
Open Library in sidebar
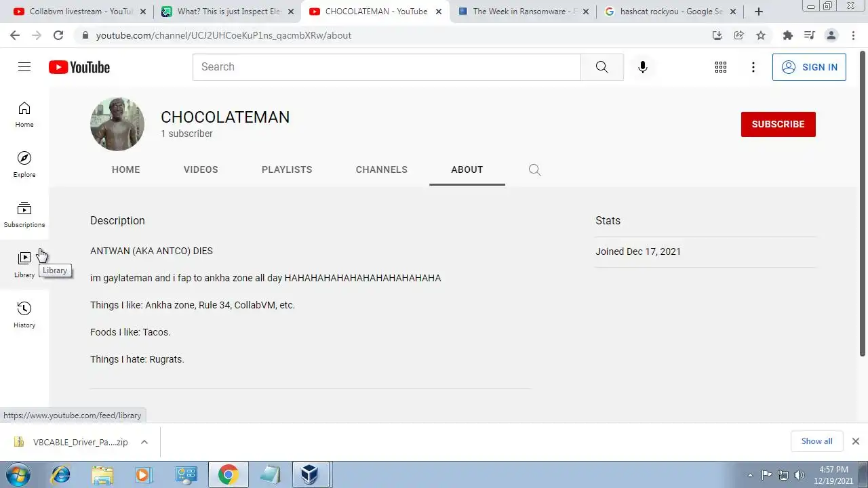coord(24,265)
